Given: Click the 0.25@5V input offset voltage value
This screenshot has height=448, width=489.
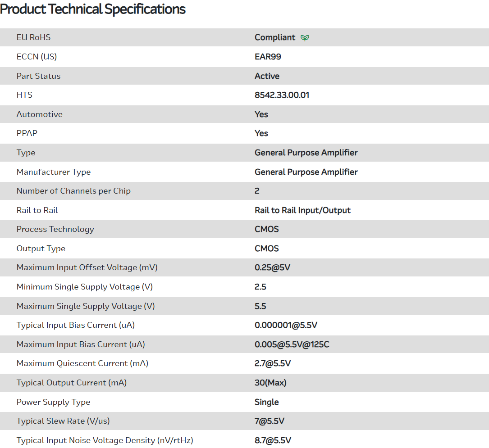Looking at the screenshot, I should (x=272, y=267).
